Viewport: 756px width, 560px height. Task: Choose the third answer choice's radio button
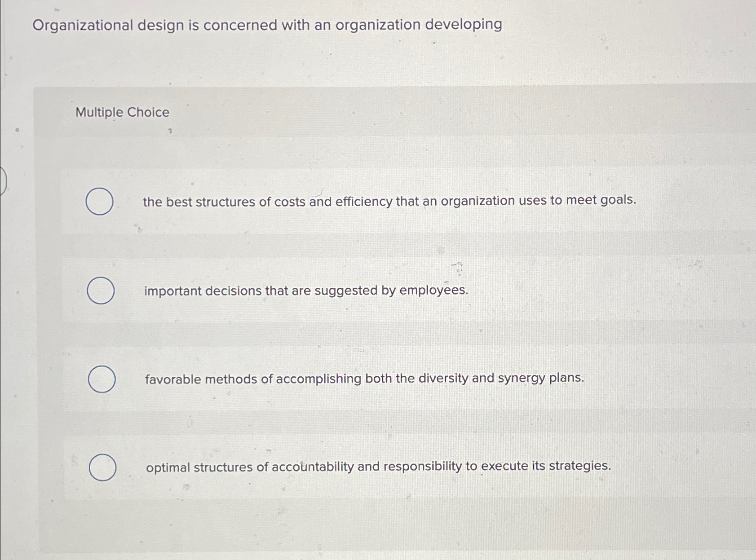coord(102,379)
